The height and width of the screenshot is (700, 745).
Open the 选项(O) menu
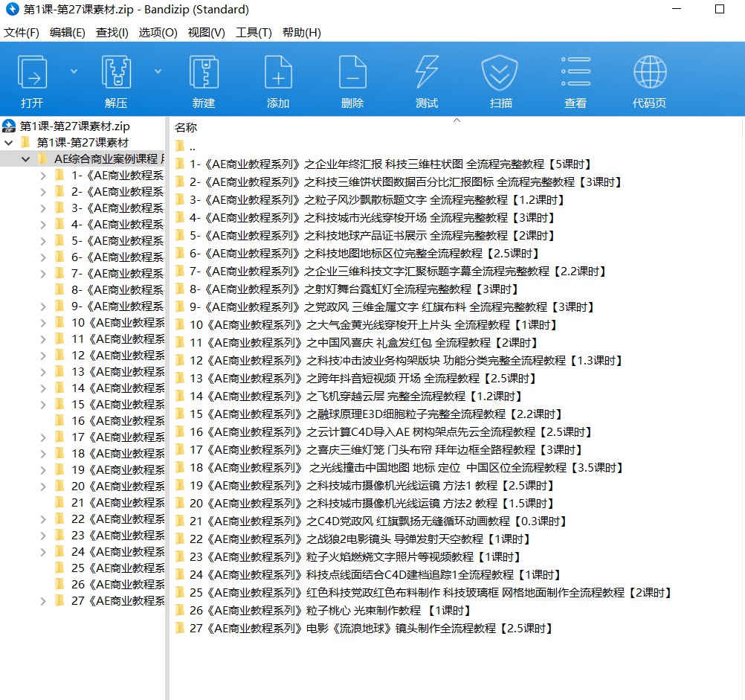point(158,32)
